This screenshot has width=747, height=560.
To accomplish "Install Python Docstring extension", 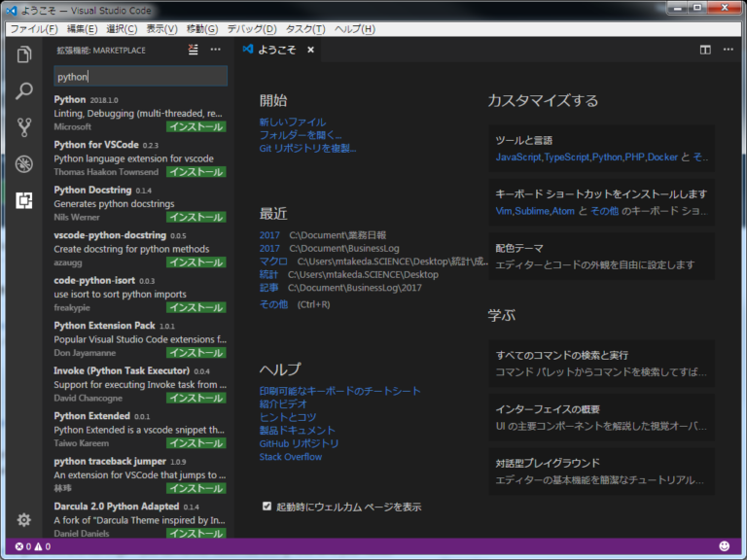I will [196, 217].
